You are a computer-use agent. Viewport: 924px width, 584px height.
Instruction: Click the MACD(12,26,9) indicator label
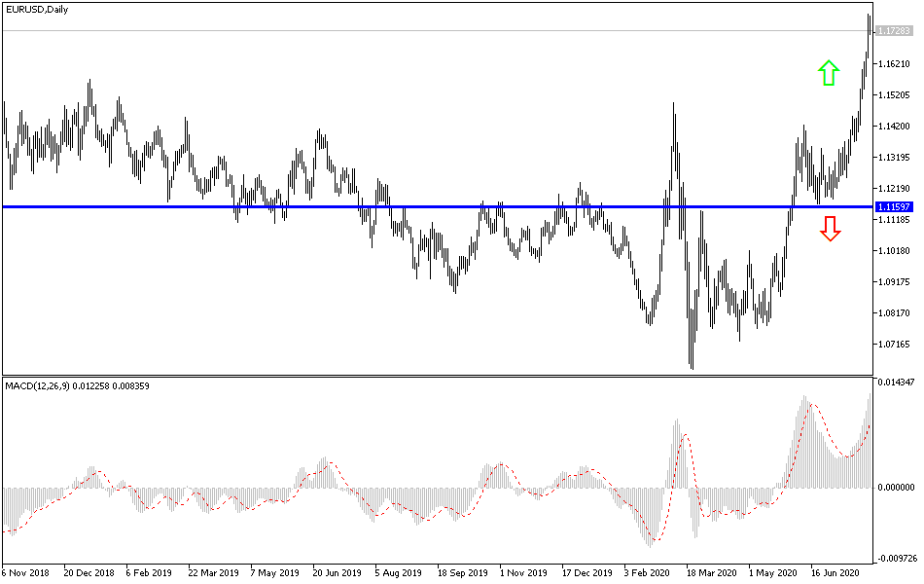pyautogui.click(x=38, y=386)
